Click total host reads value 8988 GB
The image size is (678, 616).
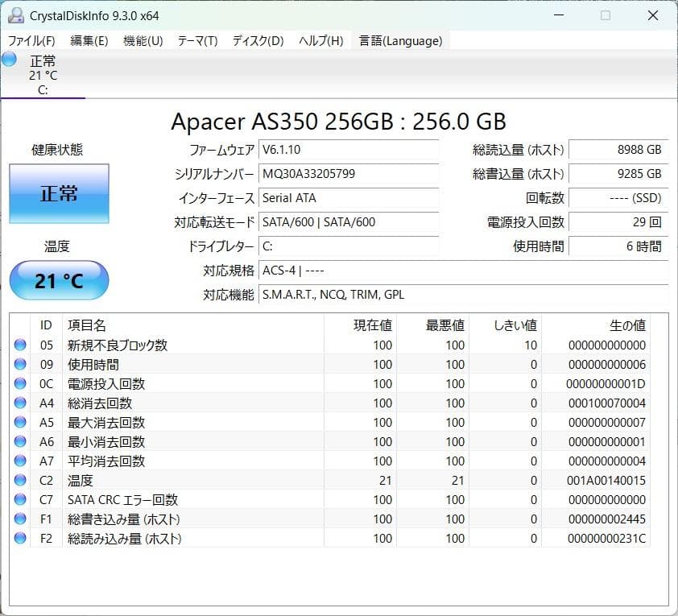pos(618,150)
